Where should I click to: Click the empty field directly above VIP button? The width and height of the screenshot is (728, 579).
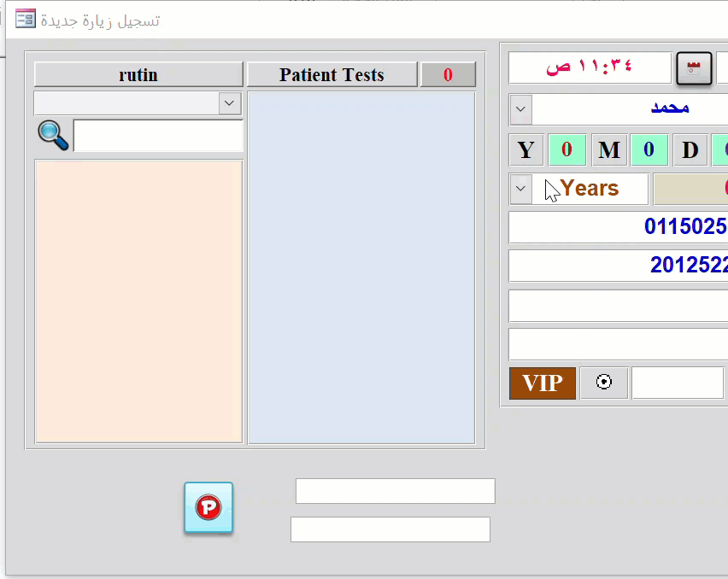click(619, 345)
